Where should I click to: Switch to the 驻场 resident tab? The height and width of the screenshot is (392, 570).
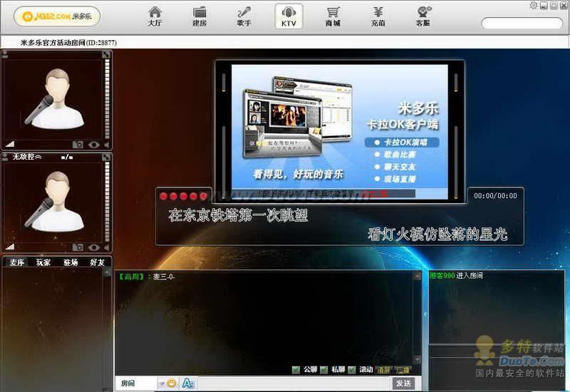[71, 262]
